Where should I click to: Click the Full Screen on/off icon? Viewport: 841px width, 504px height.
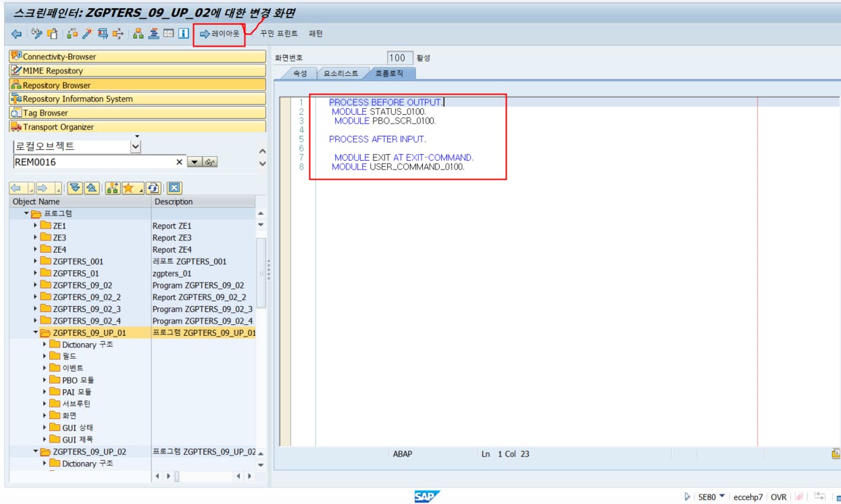pos(168,34)
